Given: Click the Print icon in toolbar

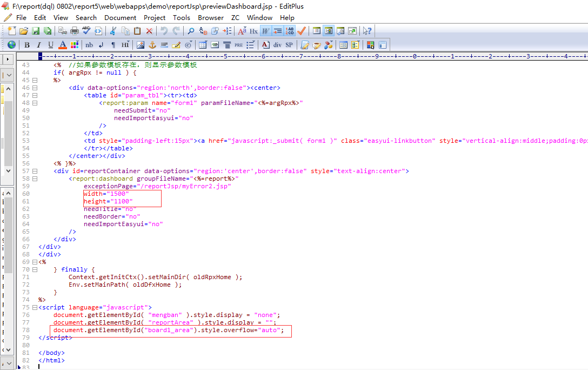Looking at the screenshot, I should pos(75,31).
